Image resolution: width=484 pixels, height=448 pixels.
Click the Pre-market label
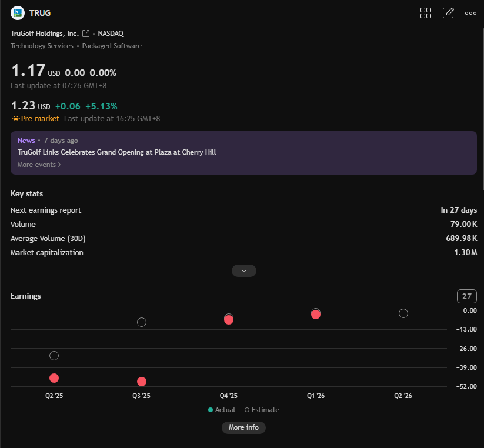[x=40, y=119]
